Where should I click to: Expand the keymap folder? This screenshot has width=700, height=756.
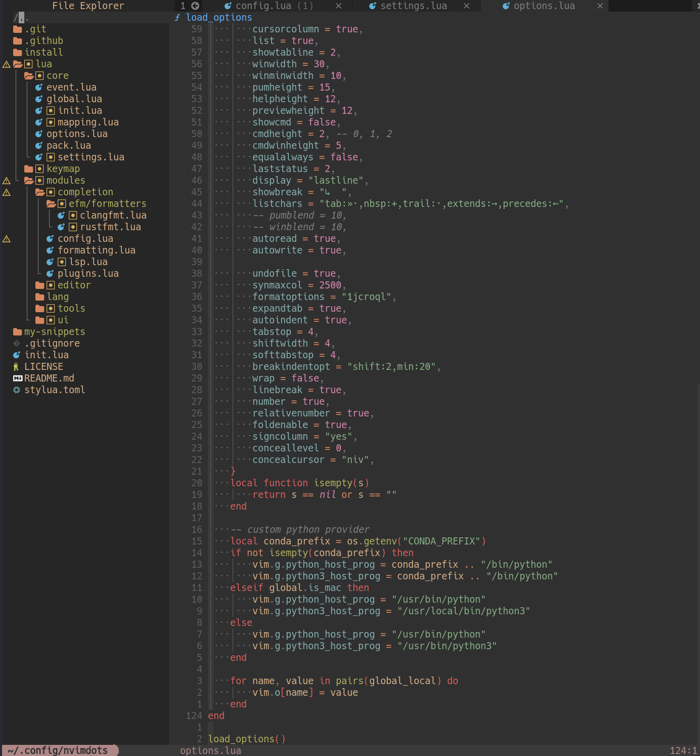point(63,169)
